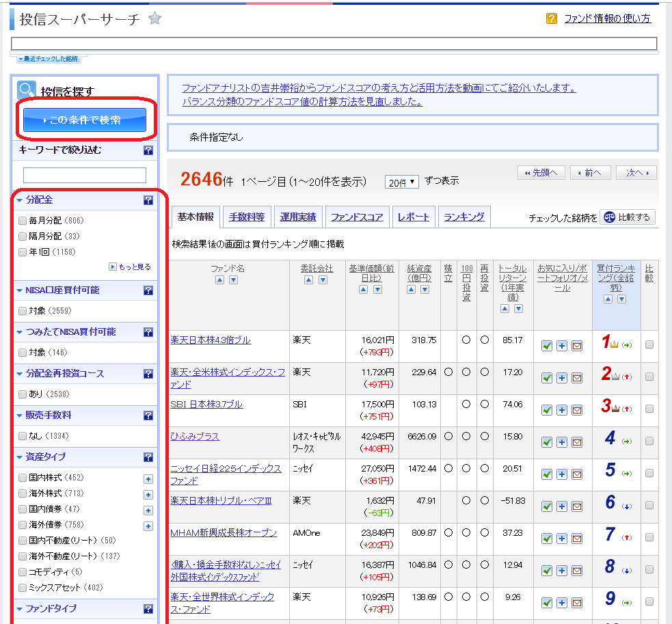Click the help icon for 分配金 section
672x624 pixels.
coord(148,200)
